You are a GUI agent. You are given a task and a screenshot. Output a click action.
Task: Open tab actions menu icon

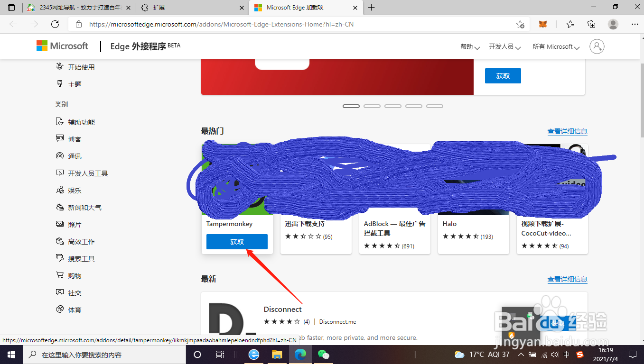coord(11,8)
